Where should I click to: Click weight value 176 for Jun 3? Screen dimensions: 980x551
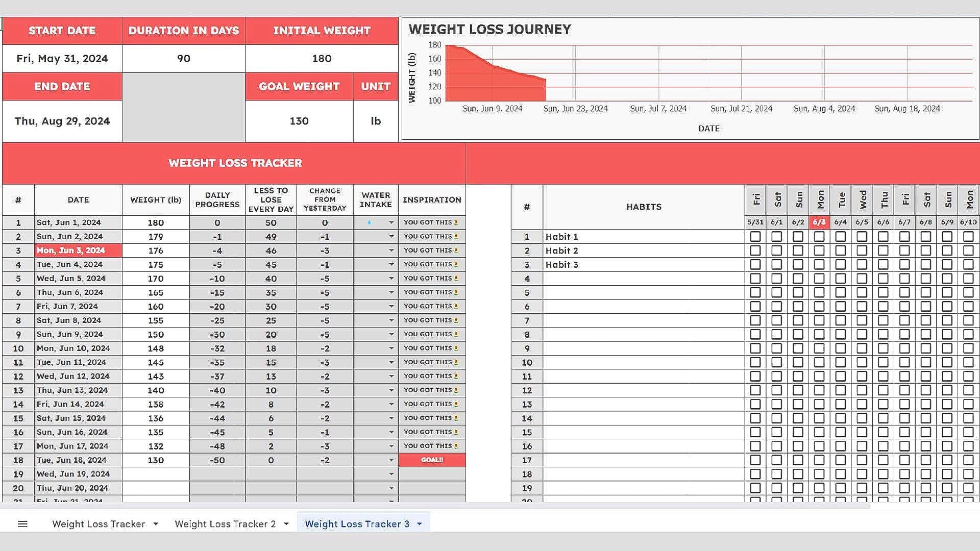(156, 251)
